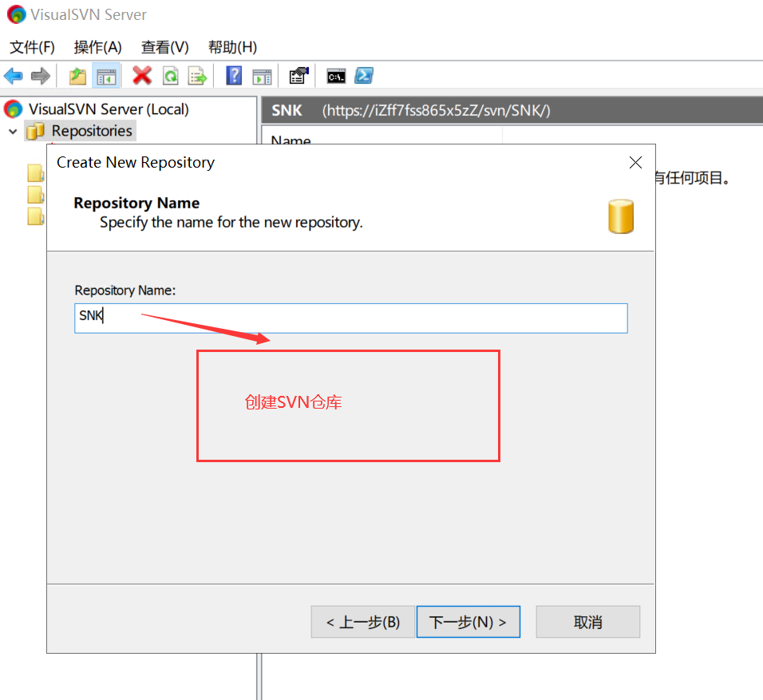Screen dimensions: 763x700
Task: Select VisualSVN Server (Local) tree root
Action: coord(109,109)
